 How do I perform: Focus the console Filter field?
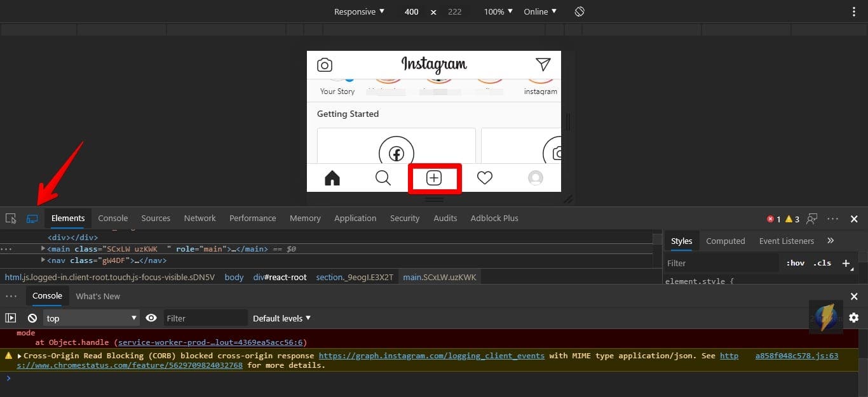coord(205,318)
